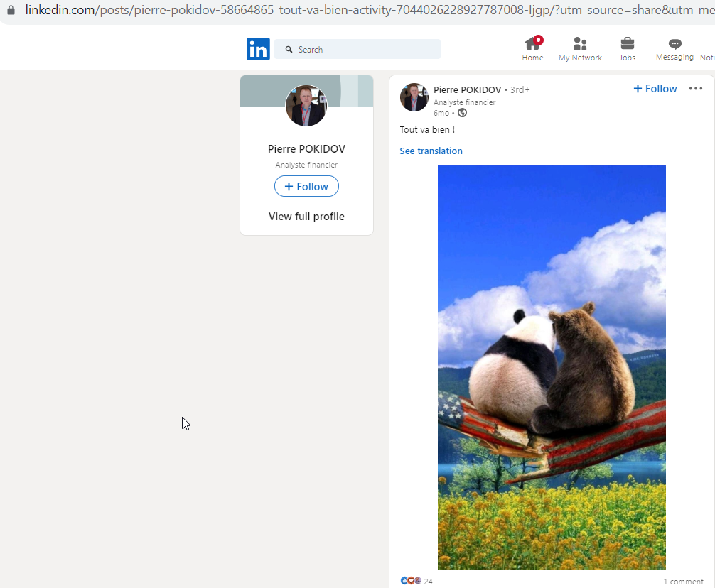Click the 'Analyste financier' text in post header
The image size is (715, 588).
(x=464, y=102)
